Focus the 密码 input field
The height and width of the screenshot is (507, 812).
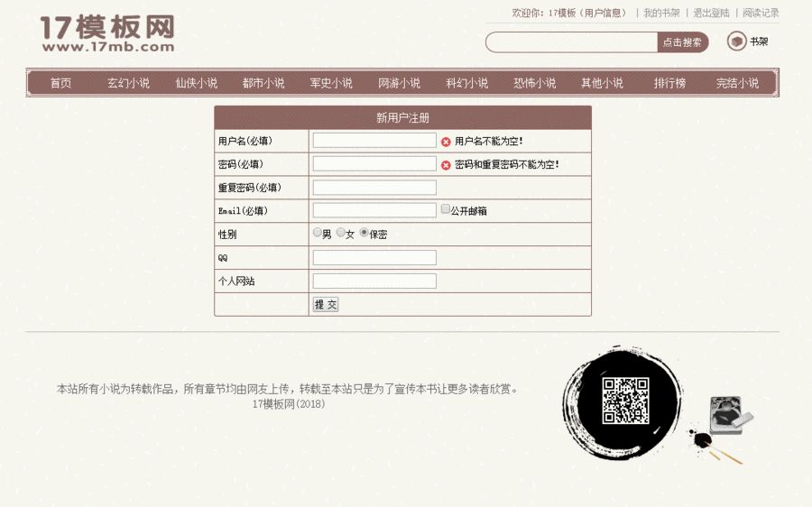tap(374, 163)
